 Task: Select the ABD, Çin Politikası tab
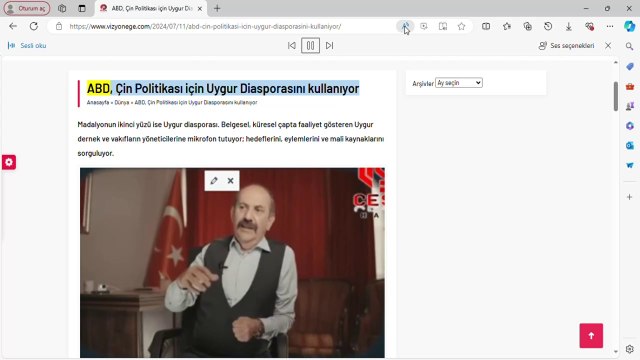(x=151, y=8)
